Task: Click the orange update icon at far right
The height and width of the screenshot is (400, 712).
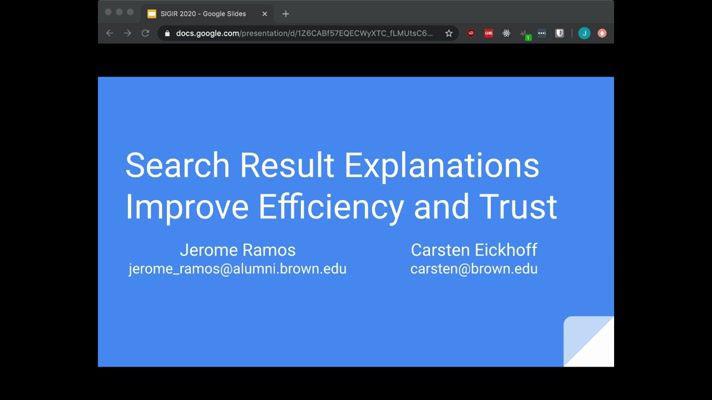Action: 602,33
